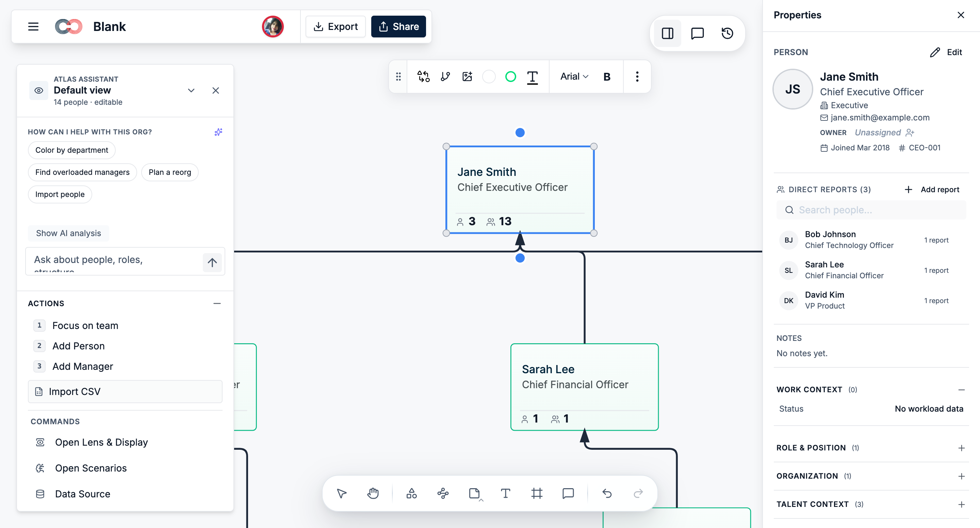Assign an owner with add-user icon
Image resolution: width=980 pixels, height=528 pixels.
click(x=910, y=132)
